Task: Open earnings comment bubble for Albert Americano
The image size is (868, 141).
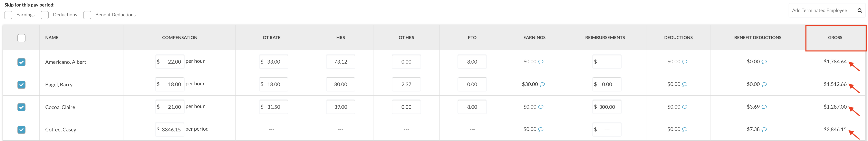Action: (541, 62)
